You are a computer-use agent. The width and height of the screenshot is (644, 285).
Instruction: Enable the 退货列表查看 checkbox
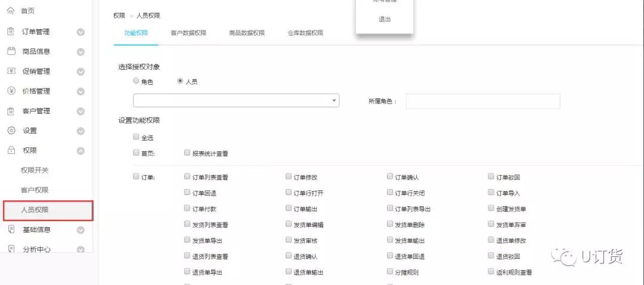[187, 255]
